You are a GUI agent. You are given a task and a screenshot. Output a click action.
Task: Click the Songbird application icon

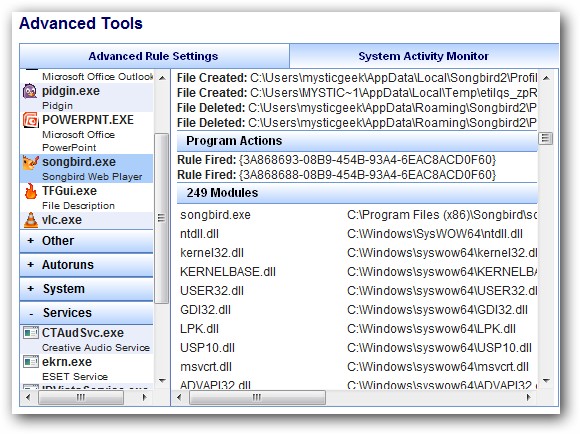[x=30, y=163]
